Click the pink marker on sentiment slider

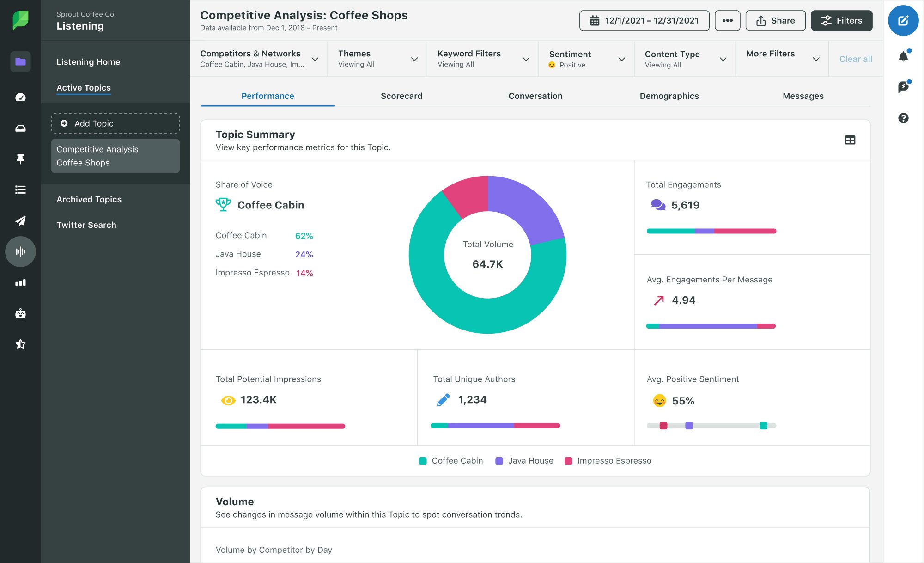[x=663, y=426]
